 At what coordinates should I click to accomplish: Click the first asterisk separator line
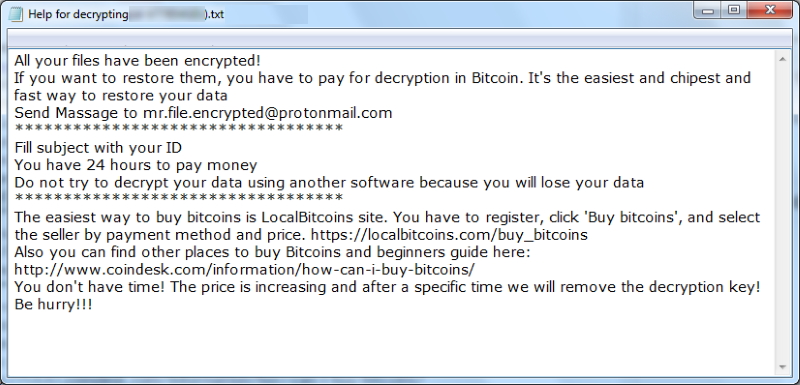(x=179, y=129)
